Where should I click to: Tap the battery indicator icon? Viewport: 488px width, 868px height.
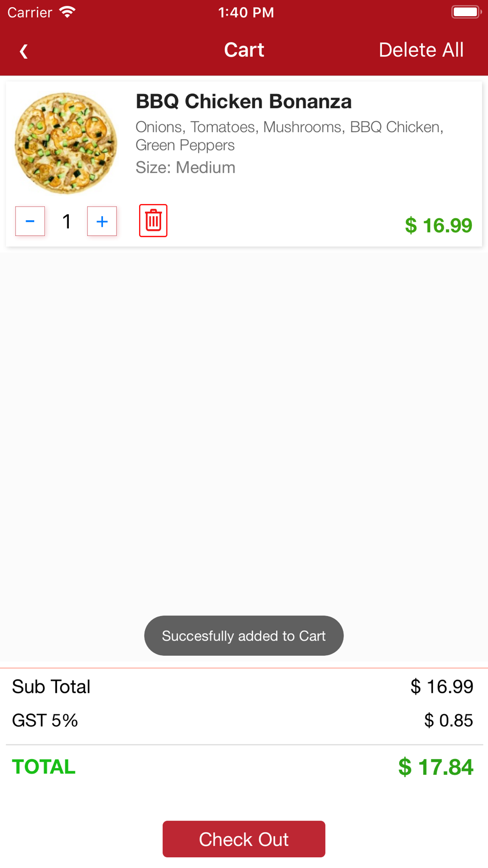pos(466,12)
